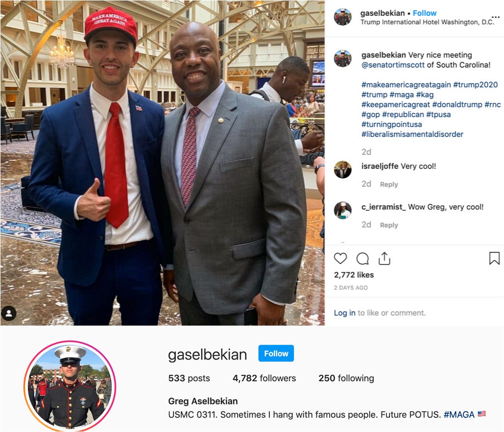Open Trump International Hotel location link
504x432 pixels.
click(427, 22)
